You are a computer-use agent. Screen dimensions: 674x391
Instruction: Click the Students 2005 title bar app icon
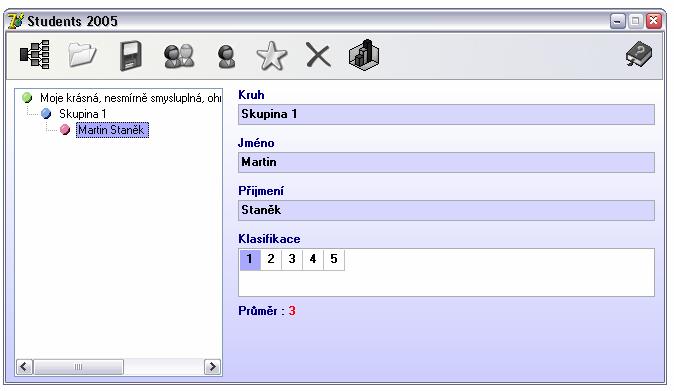(x=16, y=21)
